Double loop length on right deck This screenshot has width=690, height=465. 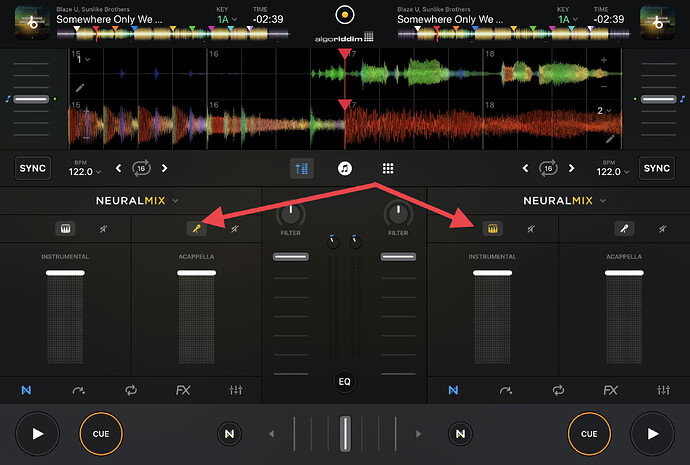[x=571, y=168]
